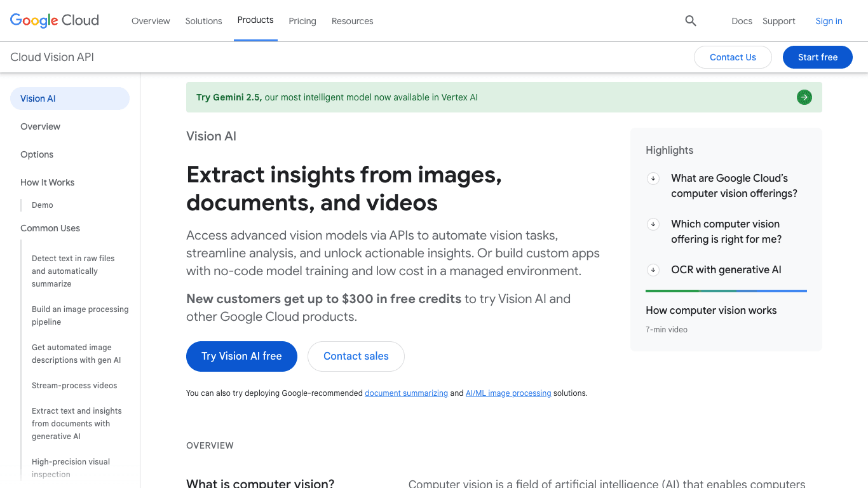The image size is (868, 488).
Task: Jump to How It Works section
Action: click(47, 182)
